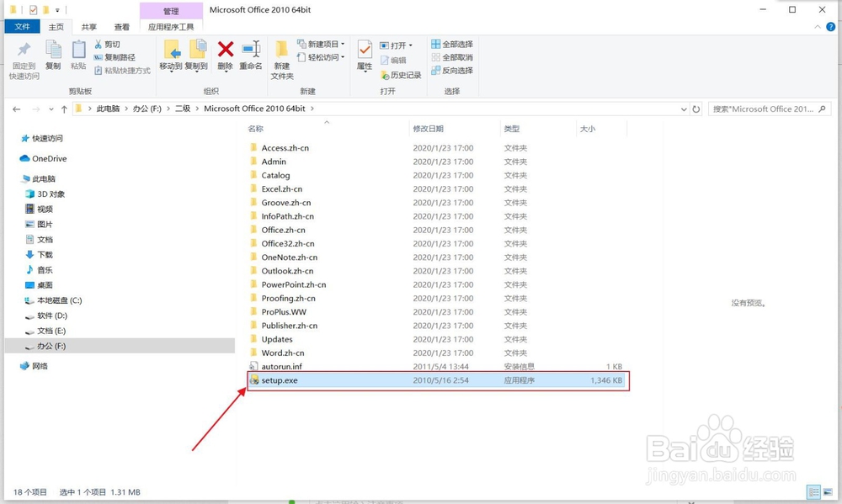Click the blue Help question mark icon
The image size is (842, 504).
[831, 26]
